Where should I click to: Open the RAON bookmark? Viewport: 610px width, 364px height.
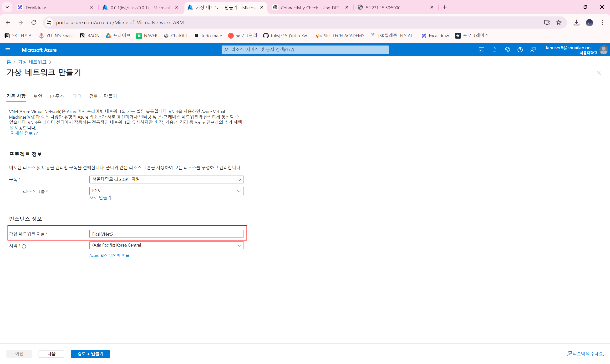(90, 36)
